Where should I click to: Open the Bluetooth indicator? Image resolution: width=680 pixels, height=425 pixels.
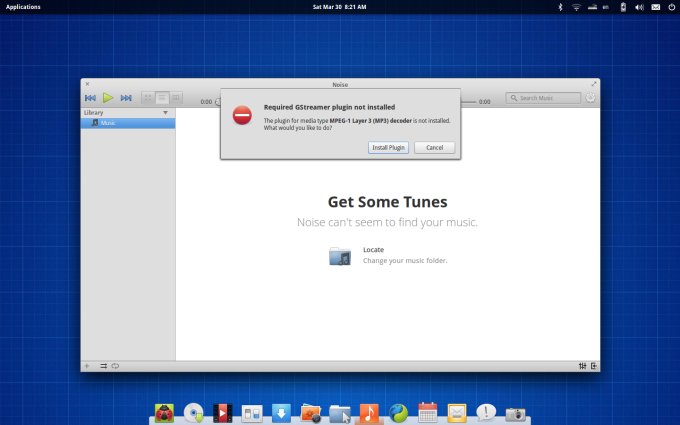tap(560, 7)
